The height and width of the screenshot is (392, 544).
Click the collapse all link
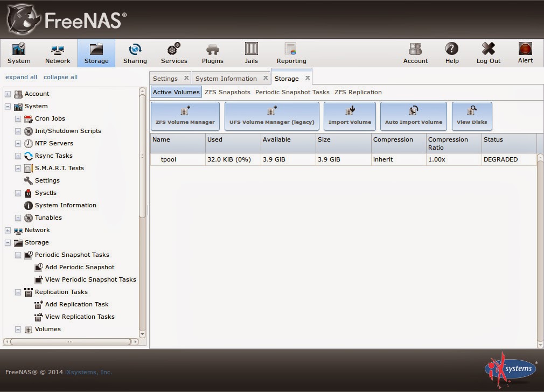coord(60,77)
